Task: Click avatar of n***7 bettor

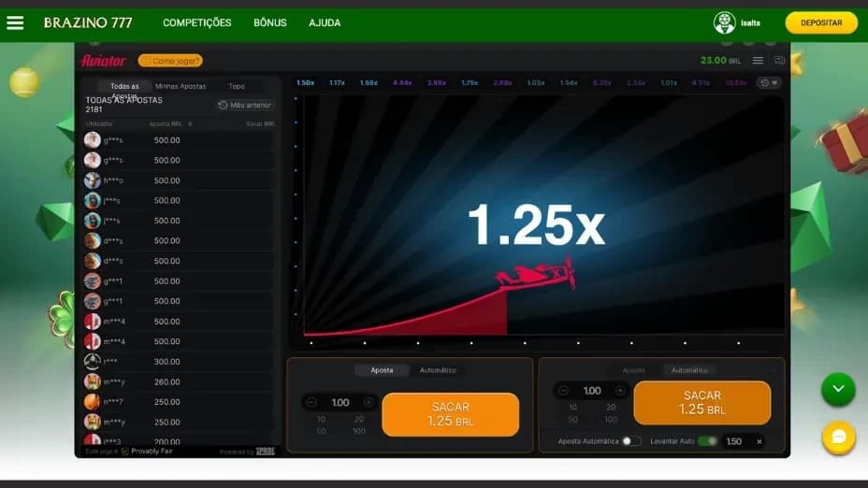Action: pos(93,402)
